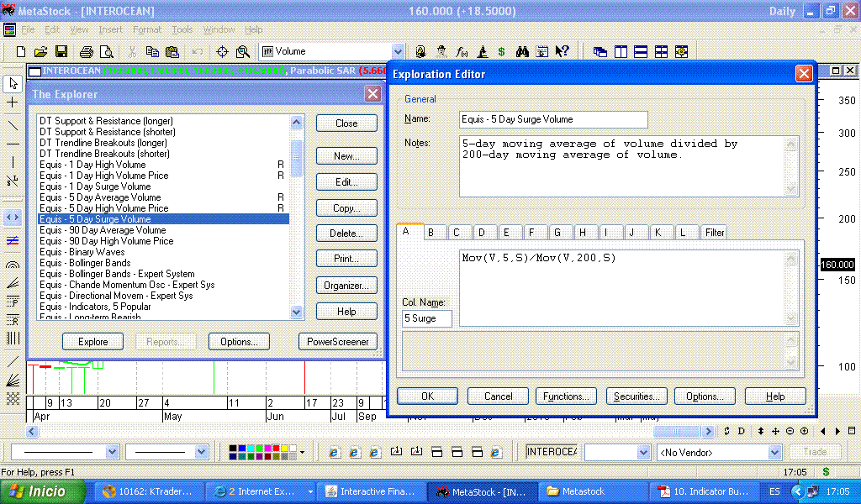Open the System Tester microscope icon

(x=482, y=51)
